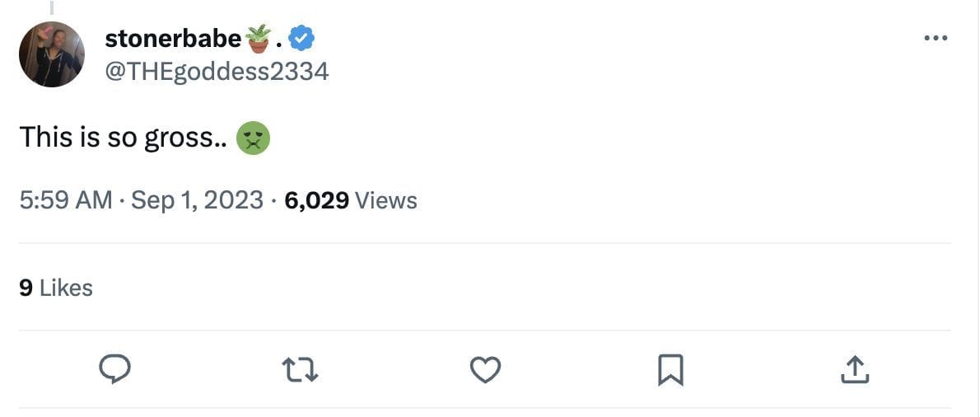Click the word Views
Image resolution: width=980 pixels, height=417 pixels.
pyautogui.click(x=386, y=200)
